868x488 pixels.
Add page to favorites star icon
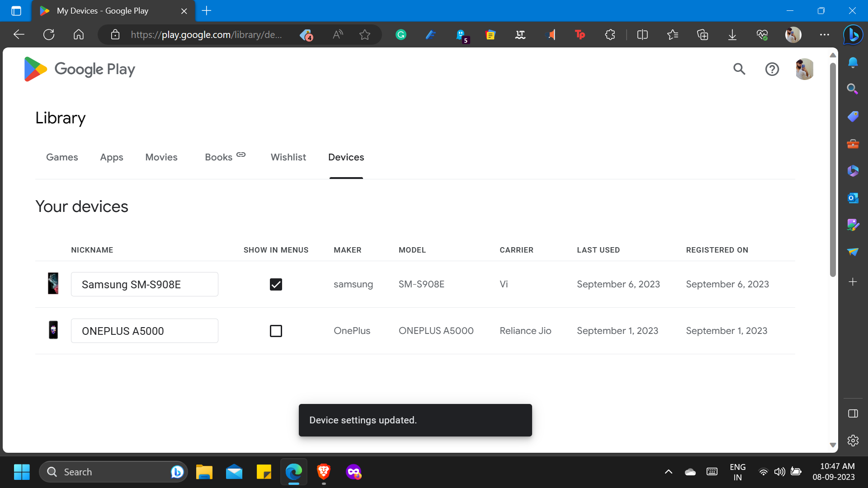coord(365,35)
